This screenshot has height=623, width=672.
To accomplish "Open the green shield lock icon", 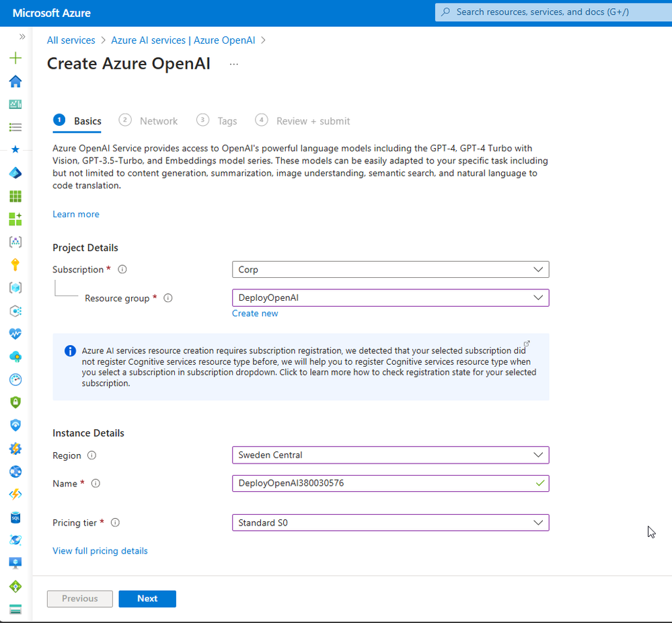I will pos(15,402).
